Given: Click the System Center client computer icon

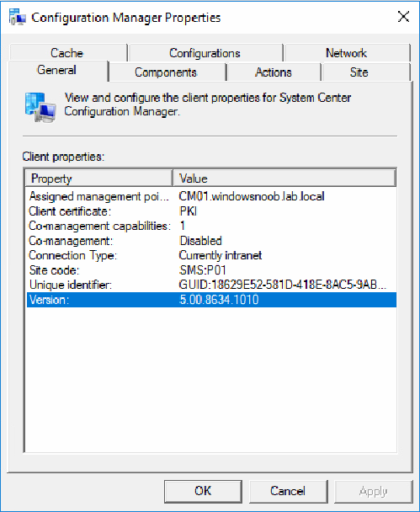Looking at the screenshot, I should (x=40, y=107).
